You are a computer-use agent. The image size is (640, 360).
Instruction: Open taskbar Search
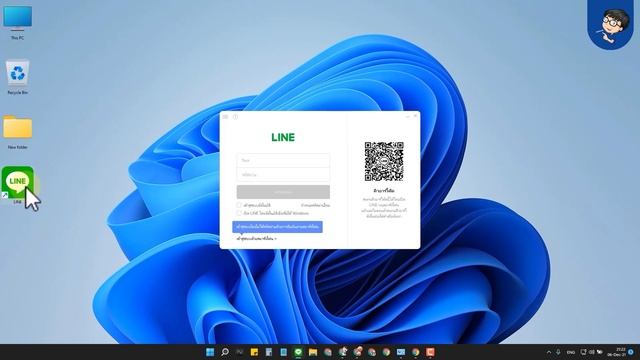tap(224, 352)
